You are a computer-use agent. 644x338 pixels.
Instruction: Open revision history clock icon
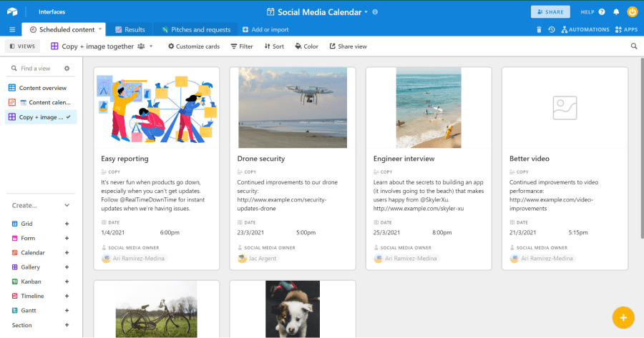tap(552, 29)
